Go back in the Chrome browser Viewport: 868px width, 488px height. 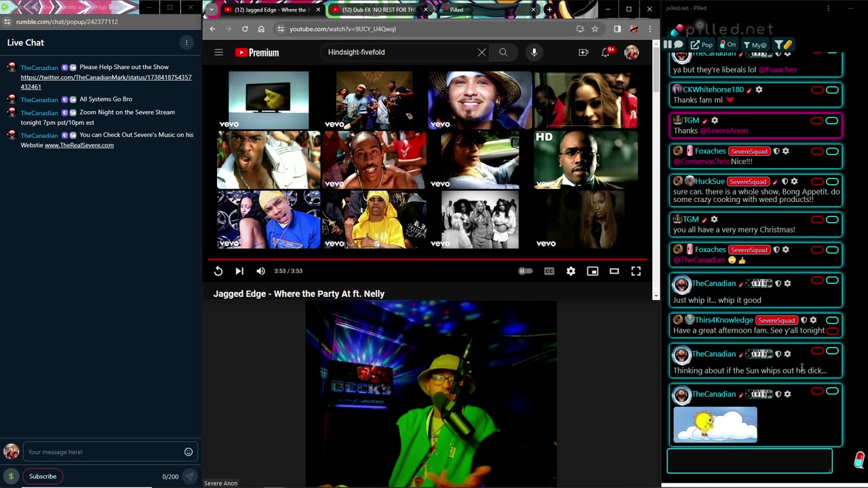tap(212, 29)
